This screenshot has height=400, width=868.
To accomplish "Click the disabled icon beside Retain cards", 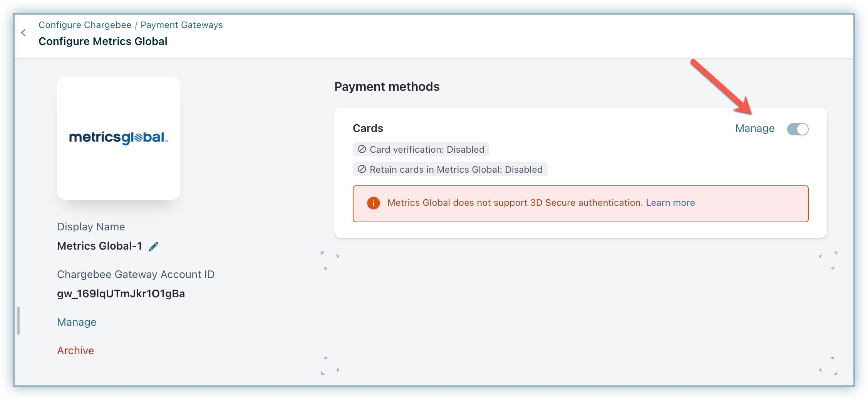I will pos(362,169).
